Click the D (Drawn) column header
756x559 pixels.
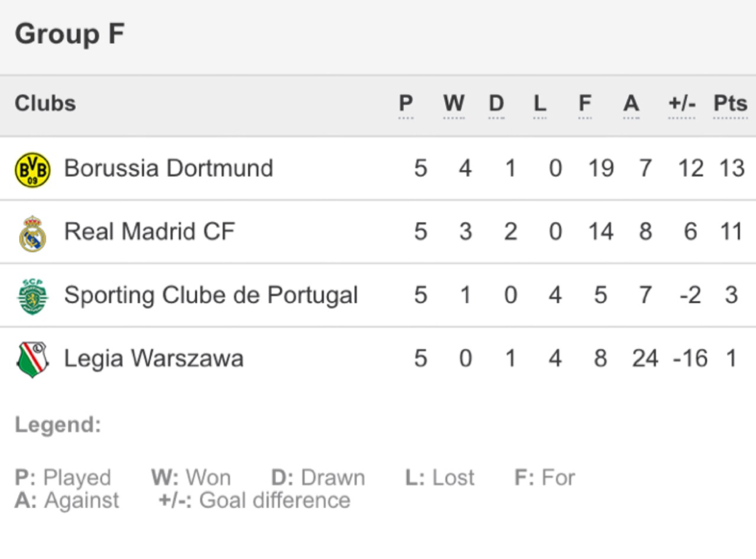pos(496,104)
